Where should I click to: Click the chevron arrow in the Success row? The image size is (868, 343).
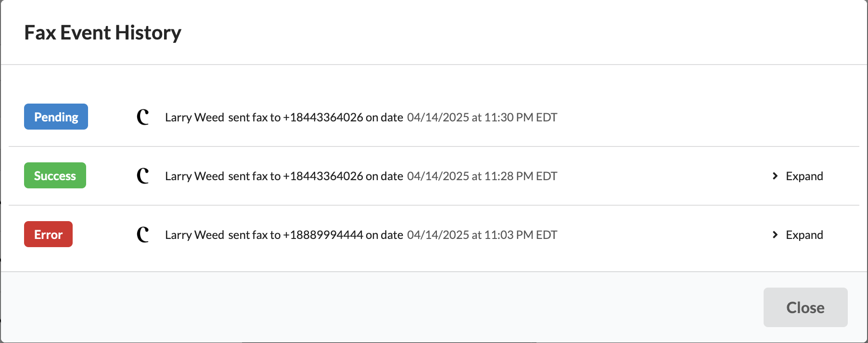[775, 176]
